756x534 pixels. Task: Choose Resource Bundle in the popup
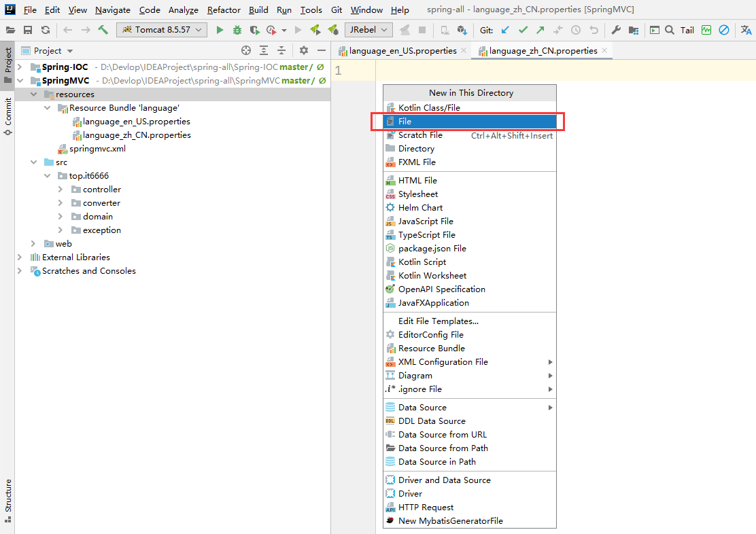pyautogui.click(x=470, y=349)
